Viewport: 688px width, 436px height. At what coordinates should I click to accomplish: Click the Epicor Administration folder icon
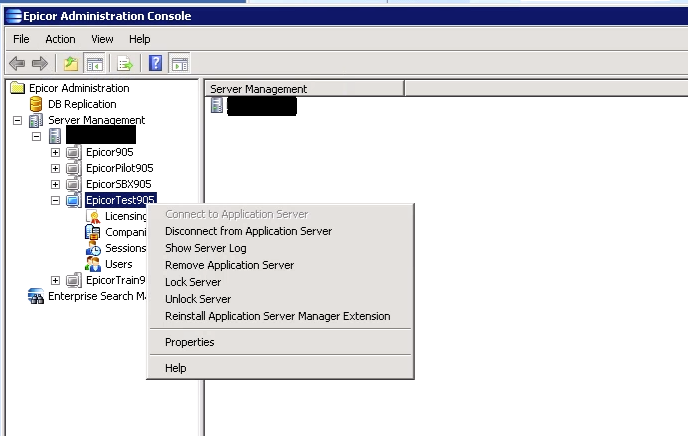(18, 88)
